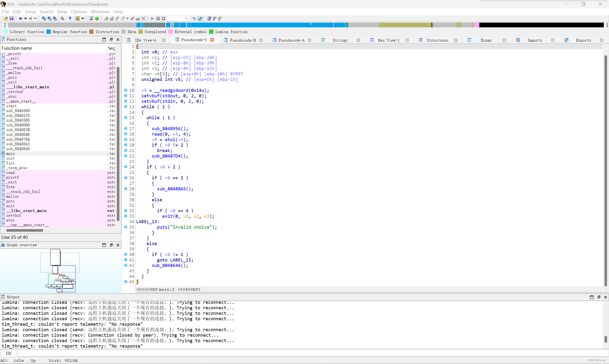The height and width of the screenshot is (364, 609).
Task: Click the Structures panel icon
Action: click(x=419, y=40)
